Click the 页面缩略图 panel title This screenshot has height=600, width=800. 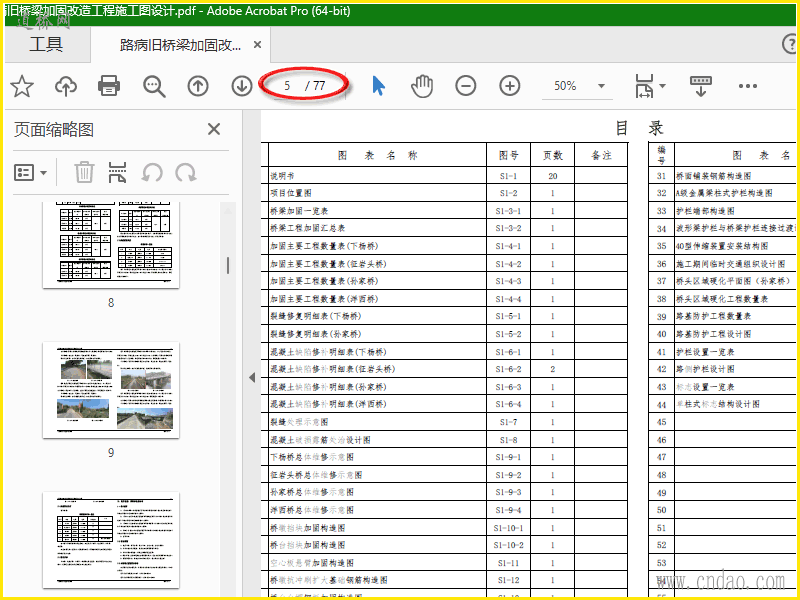54,129
